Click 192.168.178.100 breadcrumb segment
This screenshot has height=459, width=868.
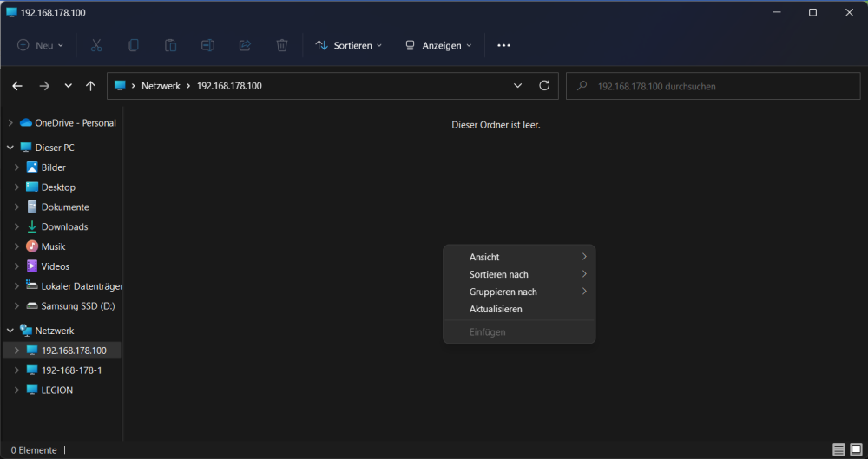[229, 86]
